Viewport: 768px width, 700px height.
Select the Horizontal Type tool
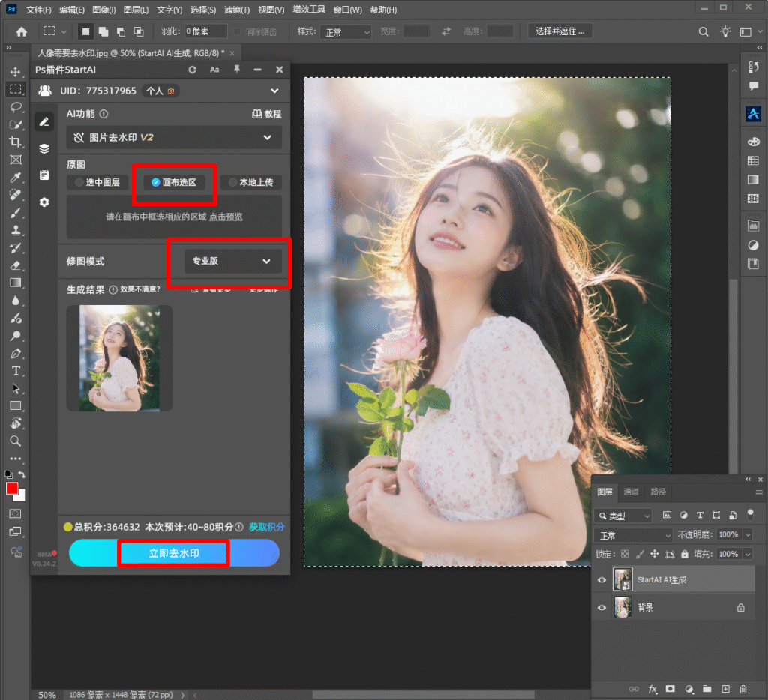[15, 371]
